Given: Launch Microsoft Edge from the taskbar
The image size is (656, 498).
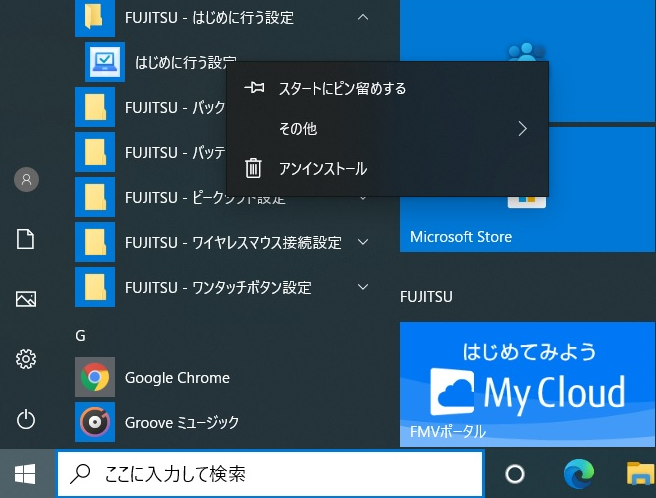Looking at the screenshot, I should (x=579, y=474).
